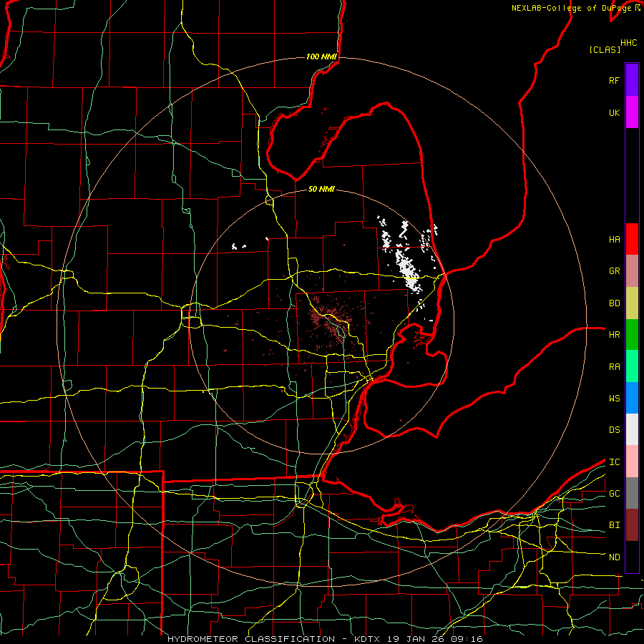Select the yellow BD legend swatch
The width and height of the screenshot is (644, 644).
(x=632, y=303)
